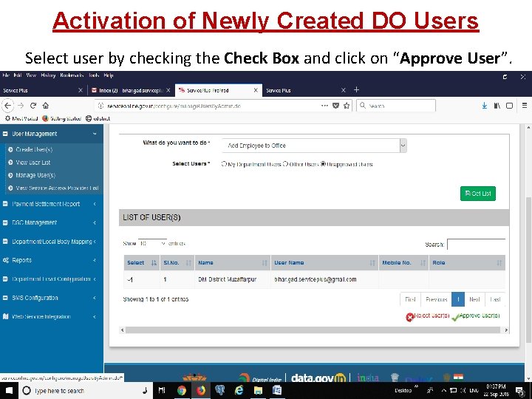The width and height of the screenshot is (532, 399).
Task: Open View Service Access Provider List link
Action: 57,188
